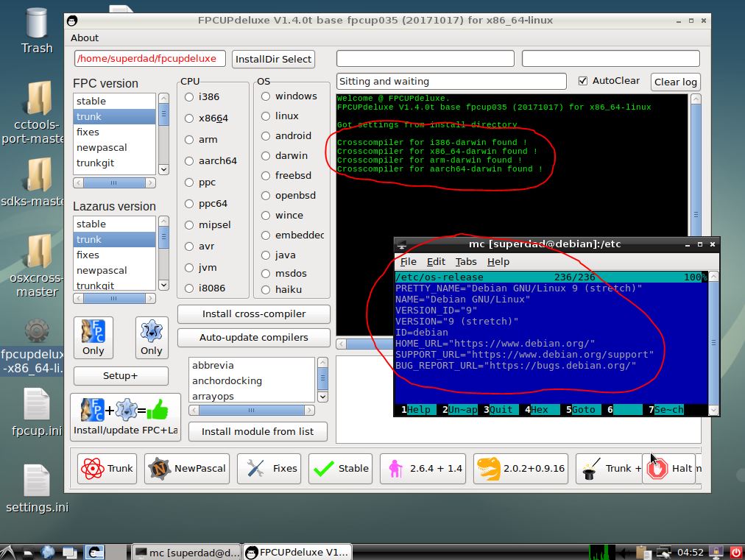The width and height of the screenshot is (745, 560).
Task: Click the Halt stop-sign icon
Action: click(668, 467)
